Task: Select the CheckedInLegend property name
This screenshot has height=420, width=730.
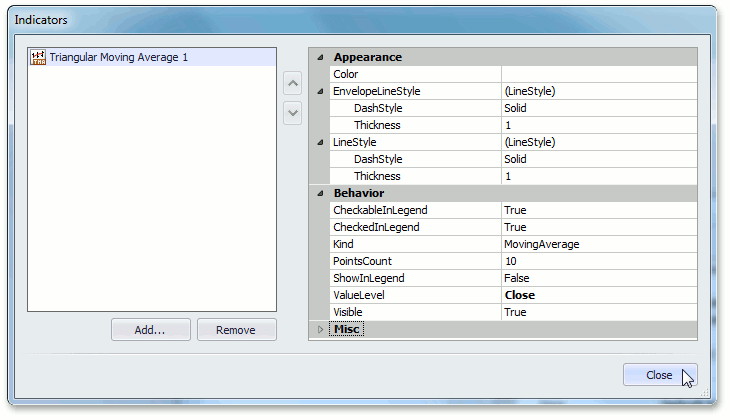Action: [376, 227]
